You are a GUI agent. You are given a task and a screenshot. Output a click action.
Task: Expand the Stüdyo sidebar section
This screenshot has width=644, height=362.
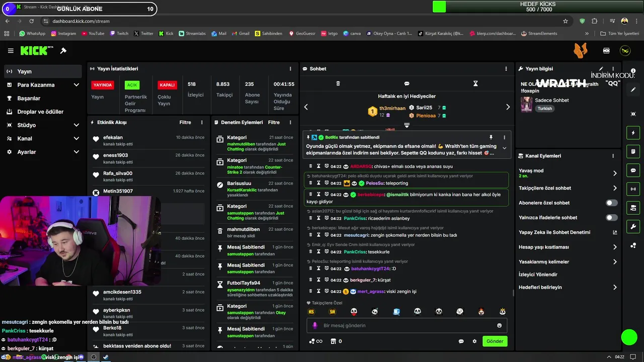(43, 125)
